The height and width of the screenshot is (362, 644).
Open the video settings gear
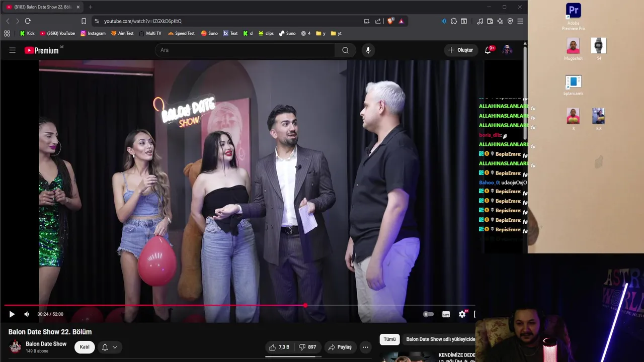(462, 314)
